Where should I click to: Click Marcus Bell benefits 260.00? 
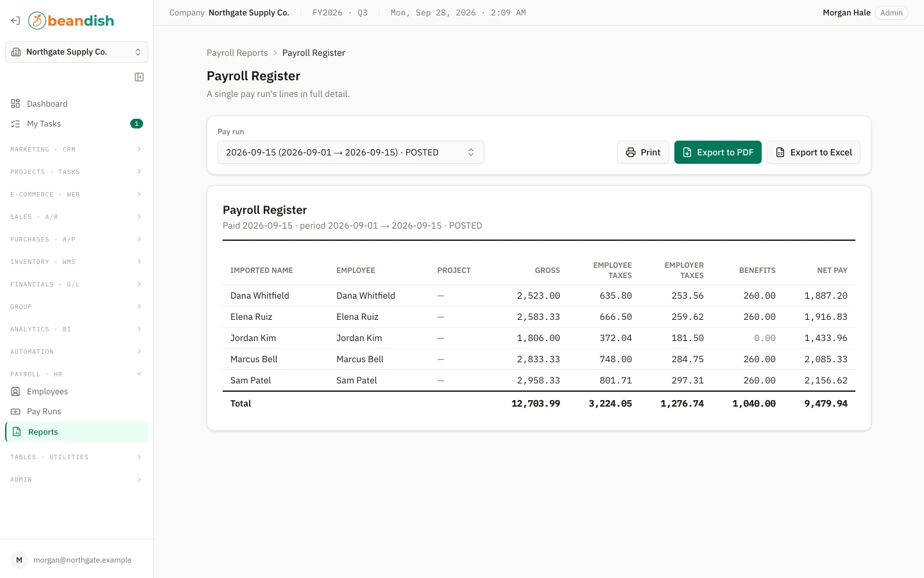(x=760, y=359)
